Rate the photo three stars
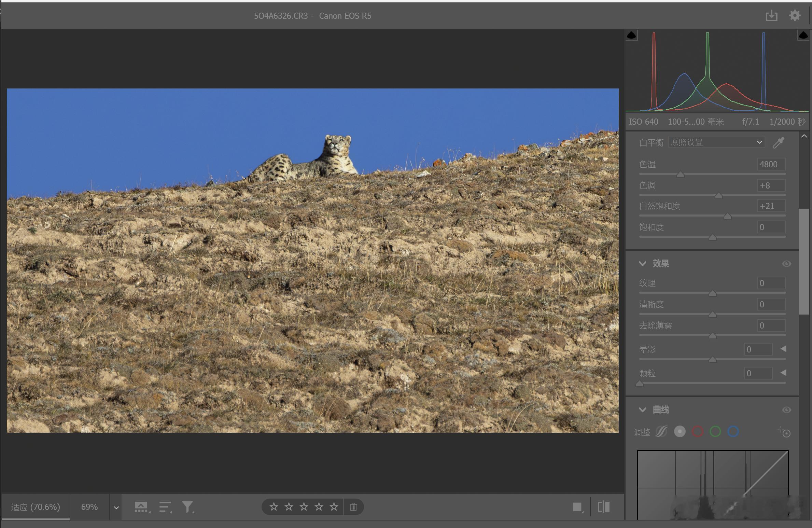812x528 pixels. [304, 507]
